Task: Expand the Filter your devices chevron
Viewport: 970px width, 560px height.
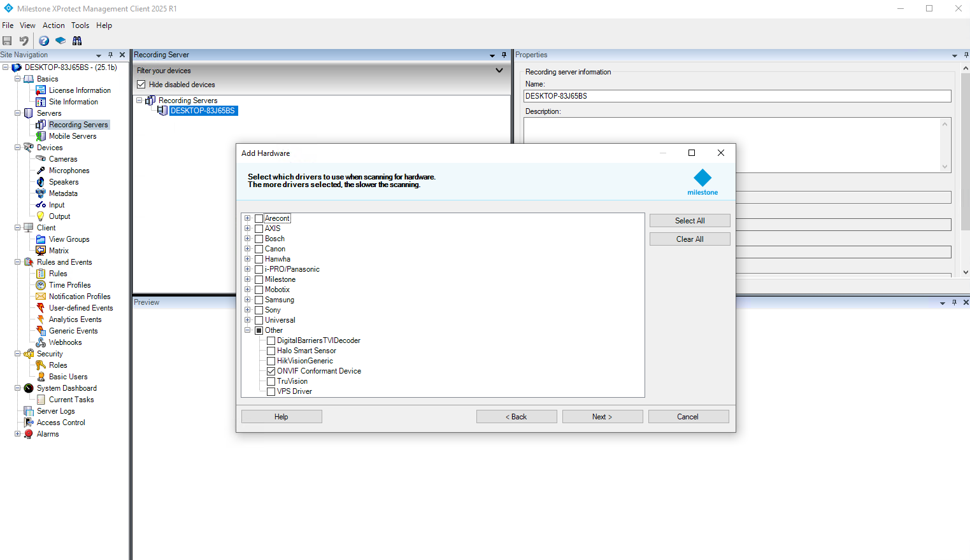Action: 499,71
